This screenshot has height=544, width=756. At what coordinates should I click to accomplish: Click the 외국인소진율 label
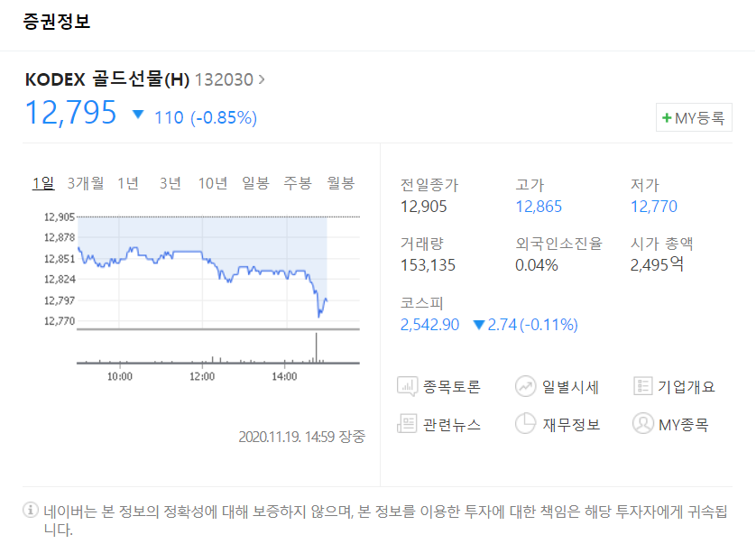558,244
